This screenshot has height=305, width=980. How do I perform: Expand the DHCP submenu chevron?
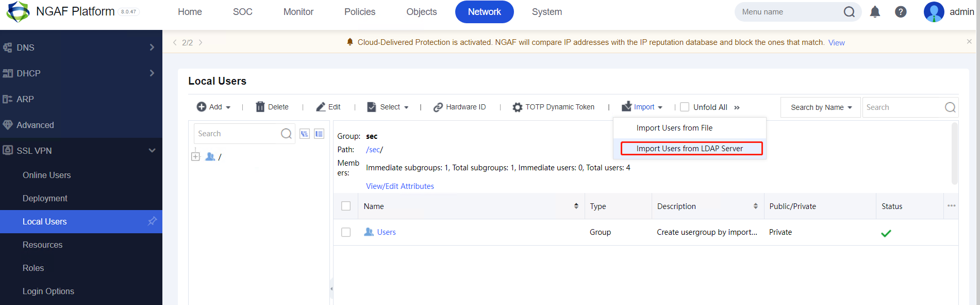152,73
